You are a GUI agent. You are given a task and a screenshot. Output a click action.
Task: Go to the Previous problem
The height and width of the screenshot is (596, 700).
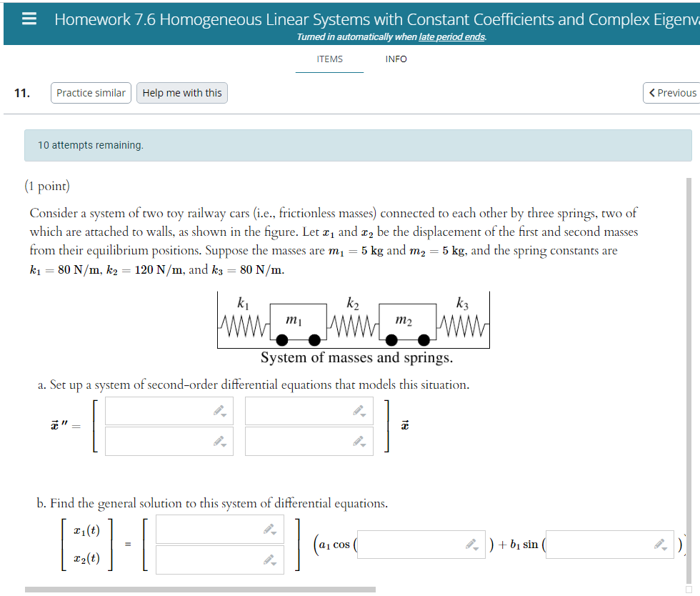(x=672, y=92)
